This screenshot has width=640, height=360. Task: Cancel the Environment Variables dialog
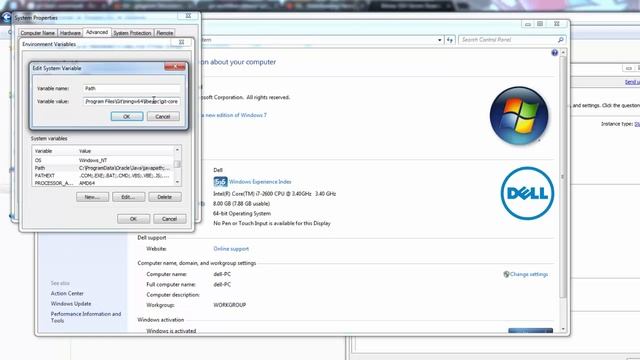pos(169,219)
